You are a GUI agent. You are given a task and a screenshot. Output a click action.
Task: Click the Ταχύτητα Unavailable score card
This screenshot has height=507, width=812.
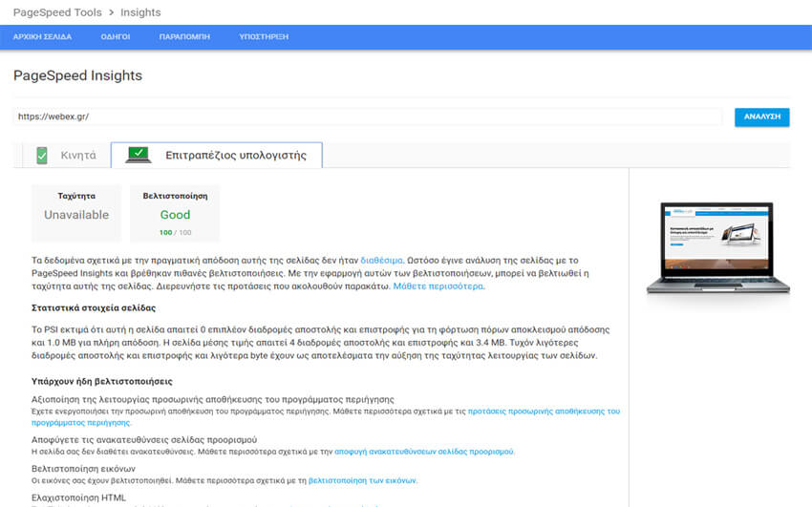tap(76, 213)
